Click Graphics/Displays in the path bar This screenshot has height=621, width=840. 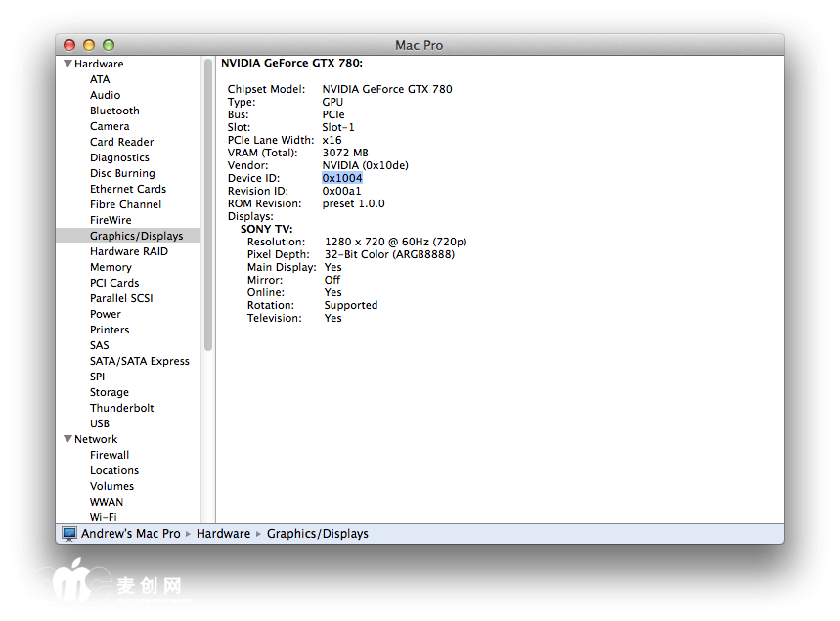(317, 534)
